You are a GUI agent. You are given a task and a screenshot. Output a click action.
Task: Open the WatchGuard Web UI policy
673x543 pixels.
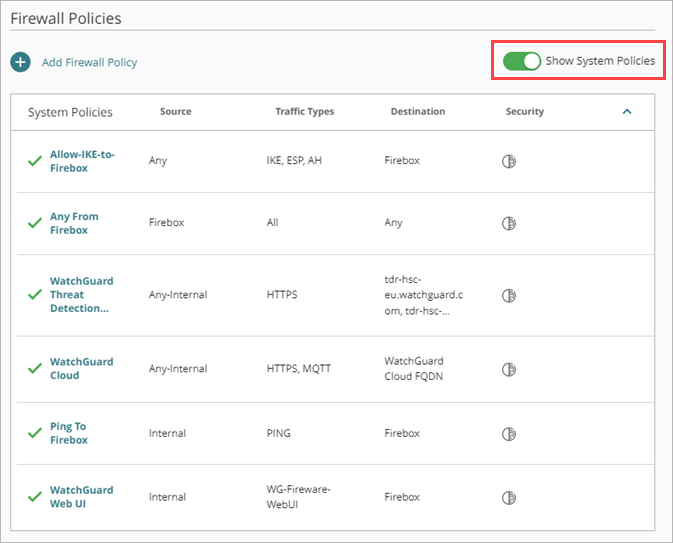[x=81, y=497]
